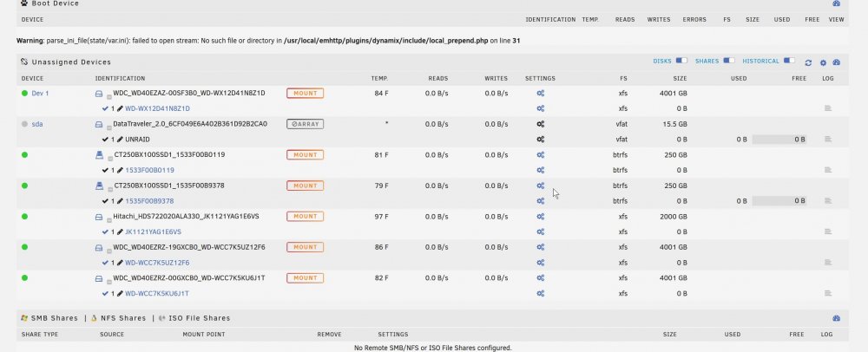The image size is (868, 352).
Task: Collapse partitions of WDC_WD40EZRZ-19GXCB0 drive
Action: pyautogui.click(x=109, y=251)
